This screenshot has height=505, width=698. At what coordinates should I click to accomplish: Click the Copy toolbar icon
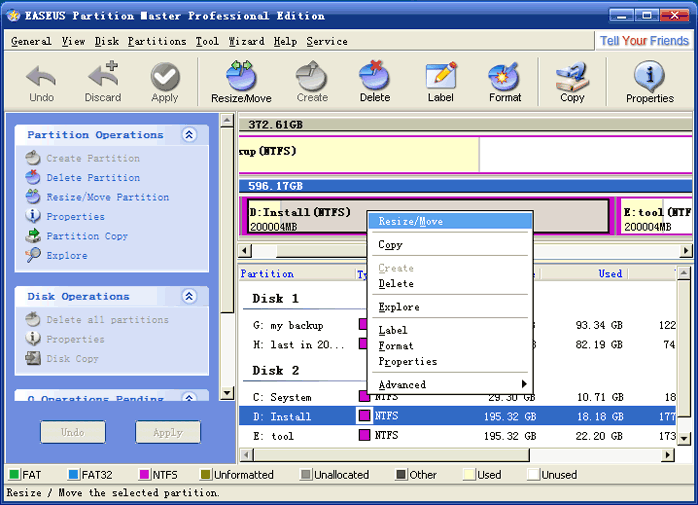[x=572, y=77]
